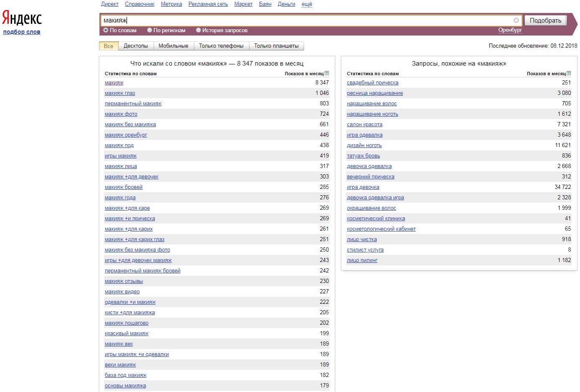Screen dimensions: 580x392
Task: Open the 'макияж оренбург' query link
Action: click(x=126, y=135)
